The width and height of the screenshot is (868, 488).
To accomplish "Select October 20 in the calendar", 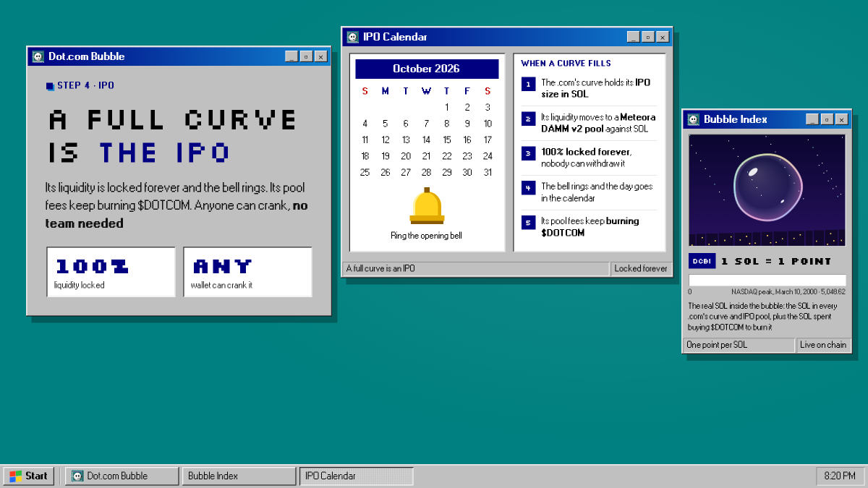I will [x=406, y=156].
